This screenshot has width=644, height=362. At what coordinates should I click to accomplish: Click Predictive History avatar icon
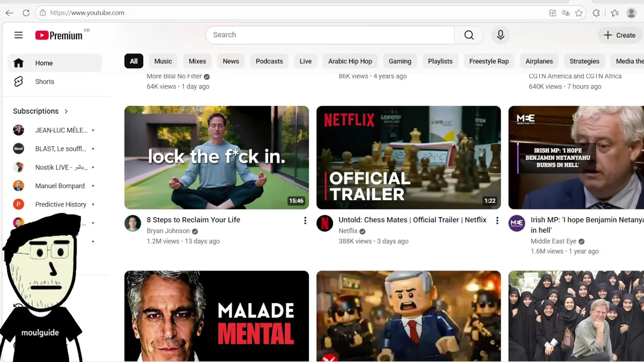[19, 205]
